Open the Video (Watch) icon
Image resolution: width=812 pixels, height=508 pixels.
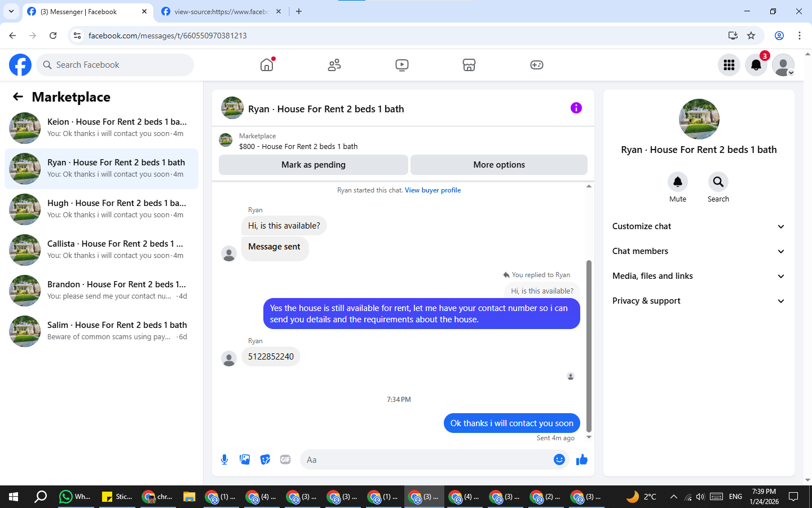click(402, 65)
